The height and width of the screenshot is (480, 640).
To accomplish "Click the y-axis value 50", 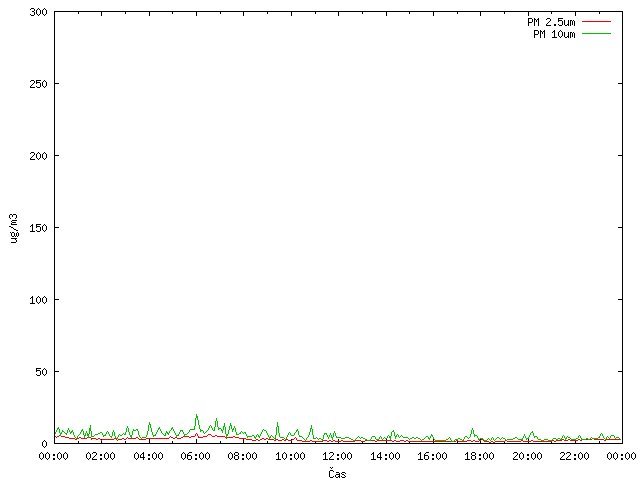I will pyautogui.click(x=41, y=372).
